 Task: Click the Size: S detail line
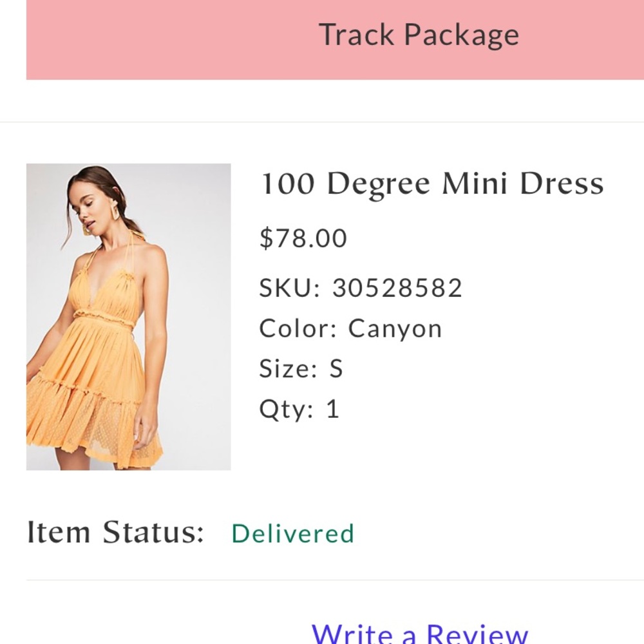point(301,368)
